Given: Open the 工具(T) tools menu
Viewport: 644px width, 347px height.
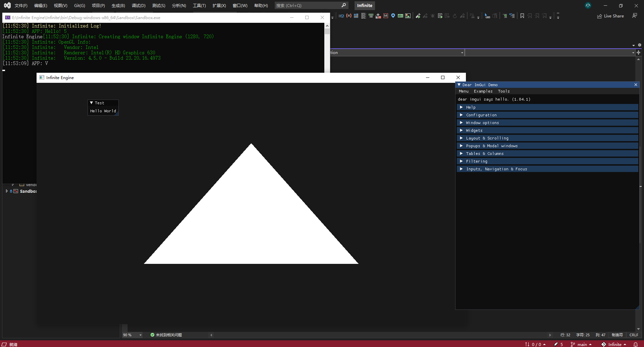Looking at the screenshot, I should (x=199, y=6).
